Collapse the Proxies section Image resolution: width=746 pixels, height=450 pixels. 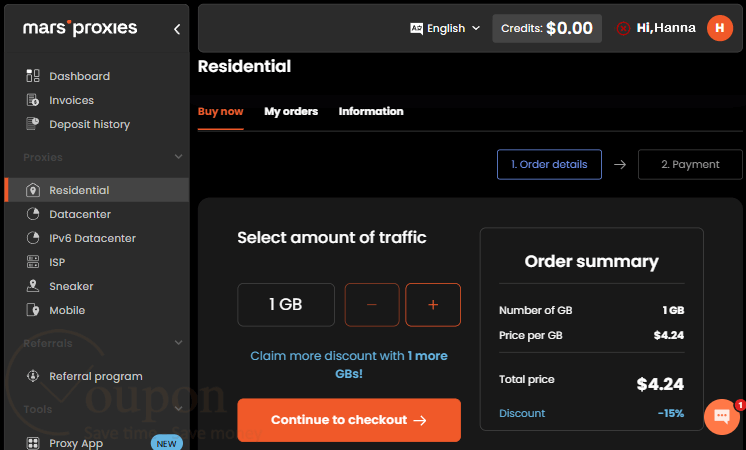178,157
